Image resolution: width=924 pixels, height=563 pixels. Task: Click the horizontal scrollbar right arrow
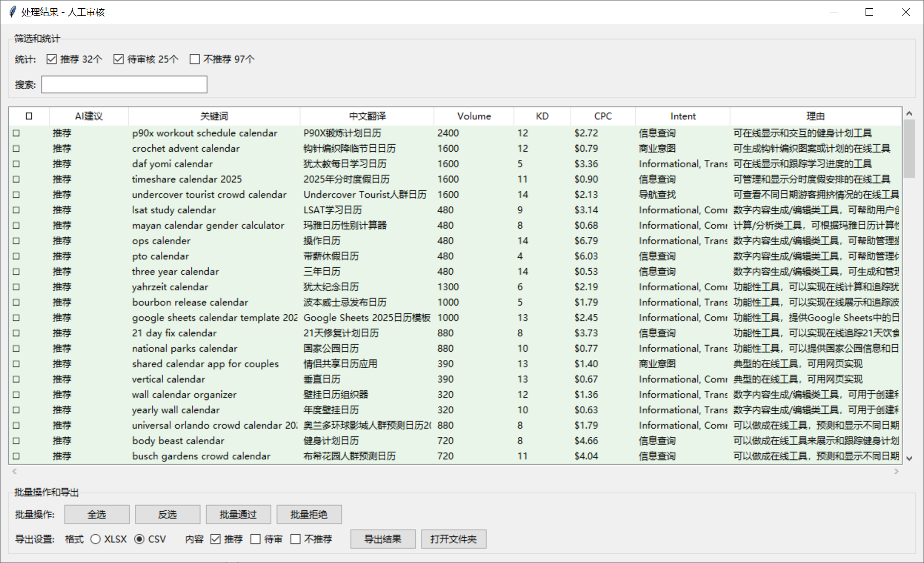coord(896,471)
